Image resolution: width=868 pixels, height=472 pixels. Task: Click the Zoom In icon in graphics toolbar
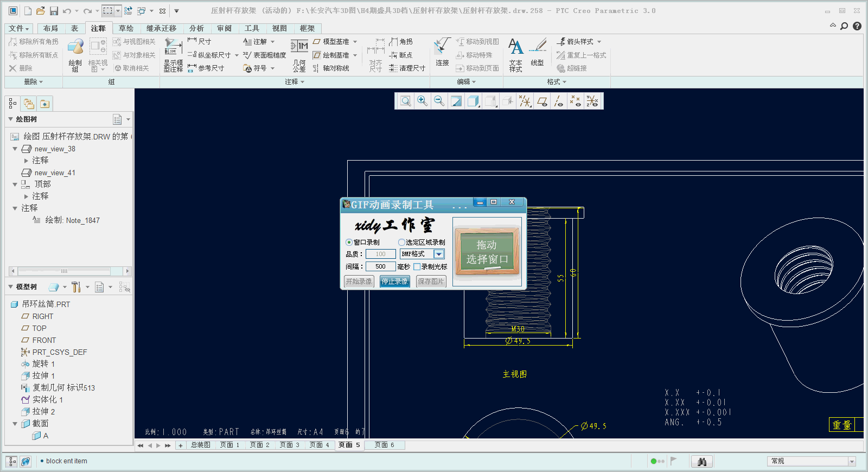(x=422, y=101)
